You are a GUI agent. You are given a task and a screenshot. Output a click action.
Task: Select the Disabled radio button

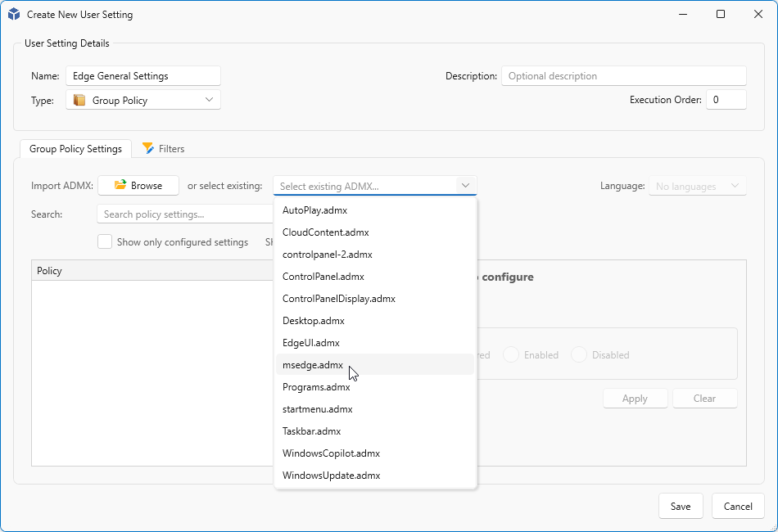[580, 355]
